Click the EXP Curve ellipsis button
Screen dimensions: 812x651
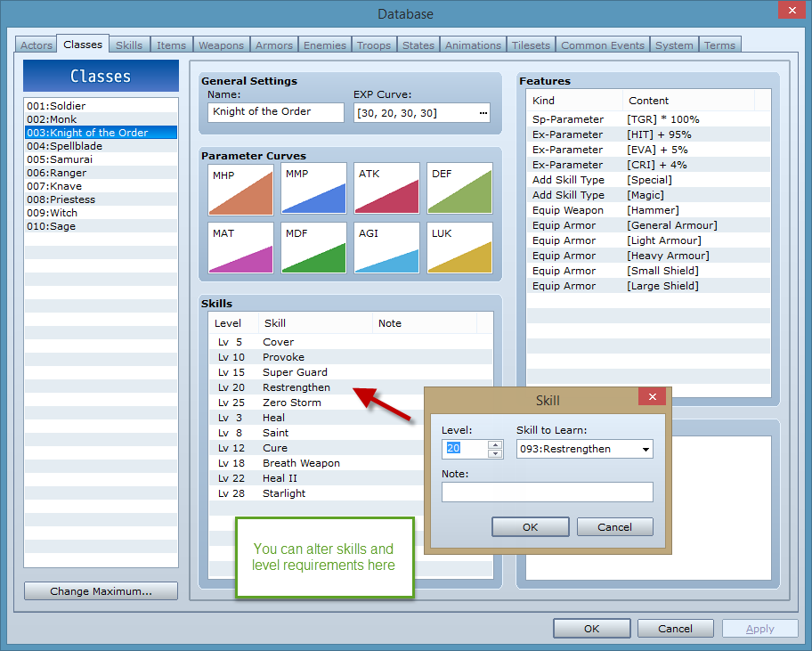[483, 113]
